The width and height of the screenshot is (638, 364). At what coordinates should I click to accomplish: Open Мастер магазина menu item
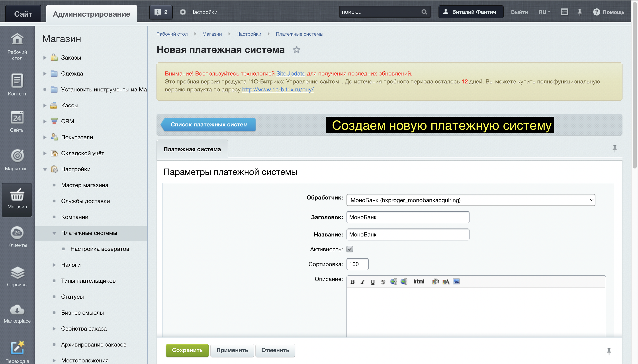point(85,185)
